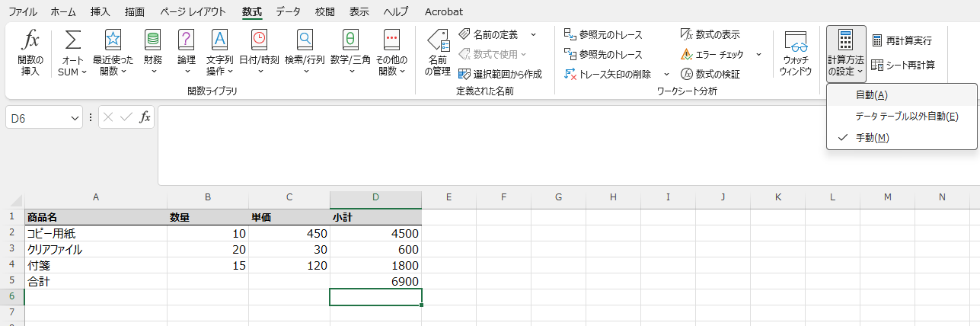Switch to ヘルプ tab
This screenshot has height=326, width=980.
point(395,11)
